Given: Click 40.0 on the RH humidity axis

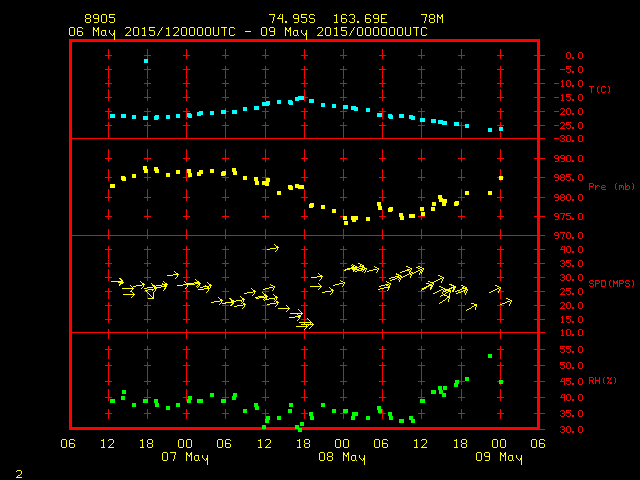Looking at the screenshot, I should [571, 398].
